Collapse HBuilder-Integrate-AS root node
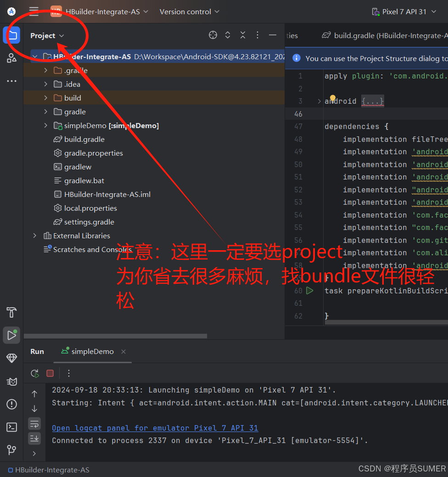 (x=35, y=56)
